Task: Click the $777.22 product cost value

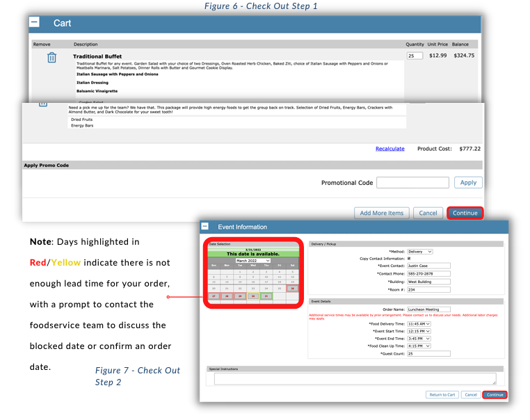Action: [x=469, y=149]
